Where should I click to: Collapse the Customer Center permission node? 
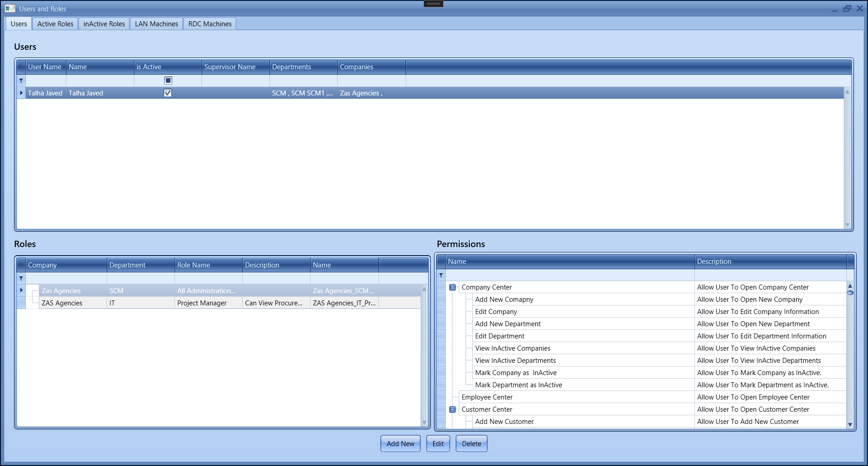(x=453, y=409)
